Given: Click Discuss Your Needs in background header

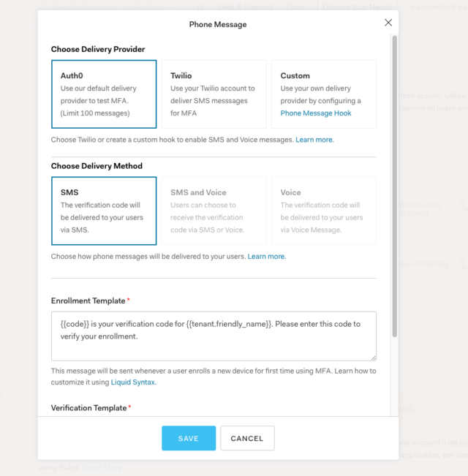Looking at the screenshot, I should click(x=357, y=7).
